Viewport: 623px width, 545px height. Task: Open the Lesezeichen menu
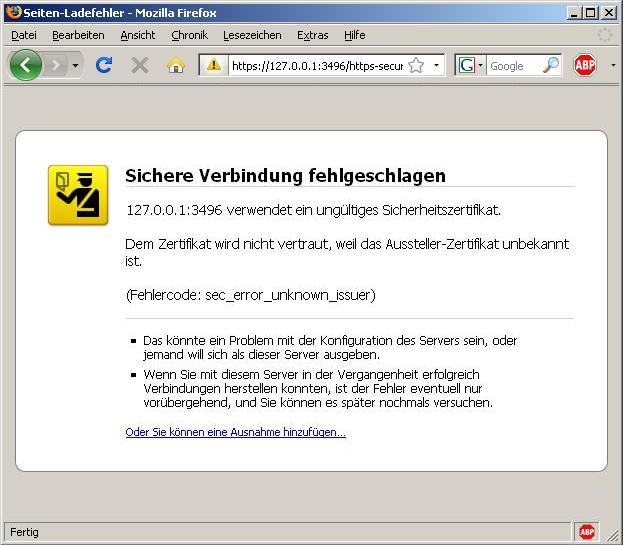(x=252, y=35)
